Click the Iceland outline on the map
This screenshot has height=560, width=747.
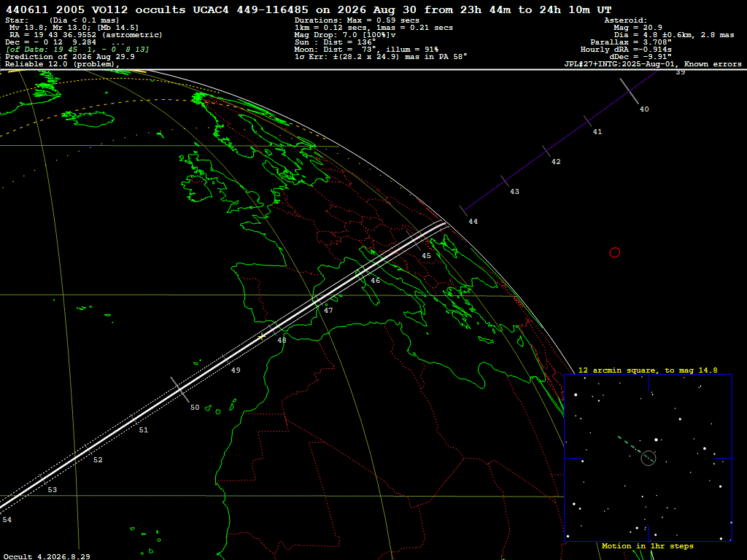[x=88, y=117]
